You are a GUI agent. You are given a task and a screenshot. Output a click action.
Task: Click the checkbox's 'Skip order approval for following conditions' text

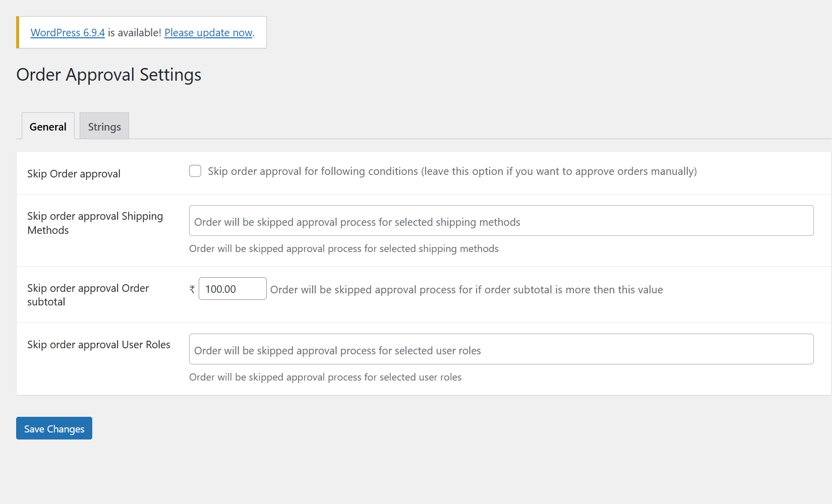[x=452, y=171]
